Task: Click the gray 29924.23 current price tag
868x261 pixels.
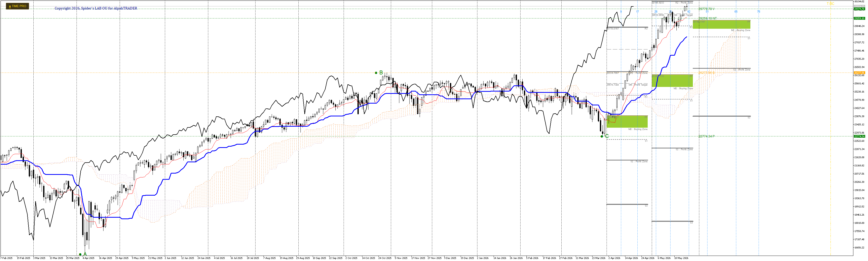Action: [x=859, y=6]
